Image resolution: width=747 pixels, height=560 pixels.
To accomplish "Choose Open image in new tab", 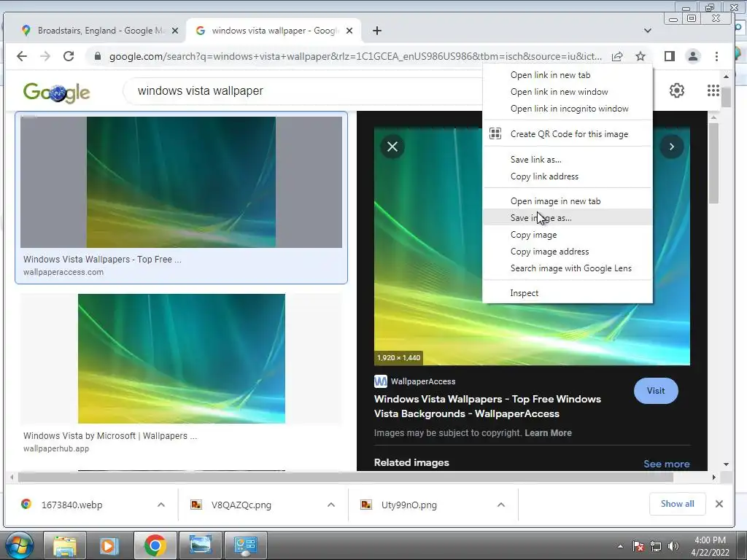I will click(x=568, y=201).
